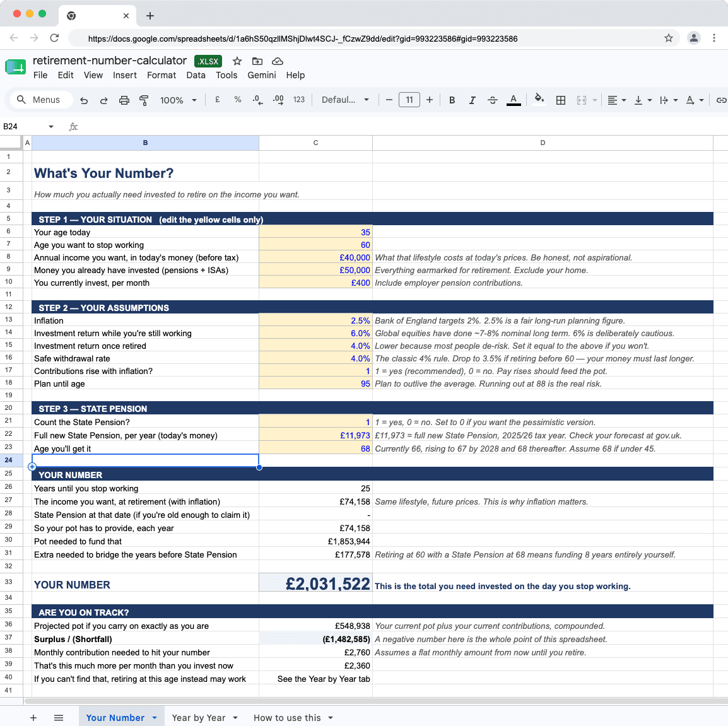
Task: Toggle Bold formatting
Action: pyautogui.click(x=452, y=100)
